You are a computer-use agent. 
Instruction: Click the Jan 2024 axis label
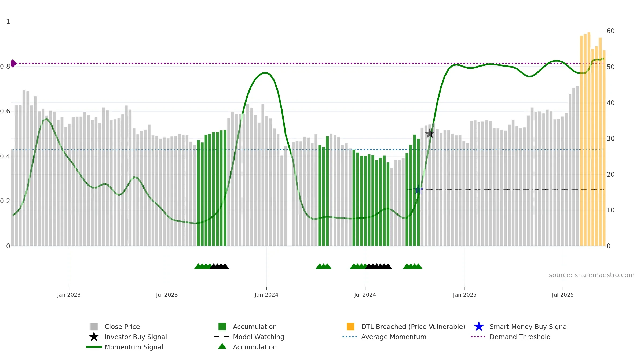tap(266, 295)
